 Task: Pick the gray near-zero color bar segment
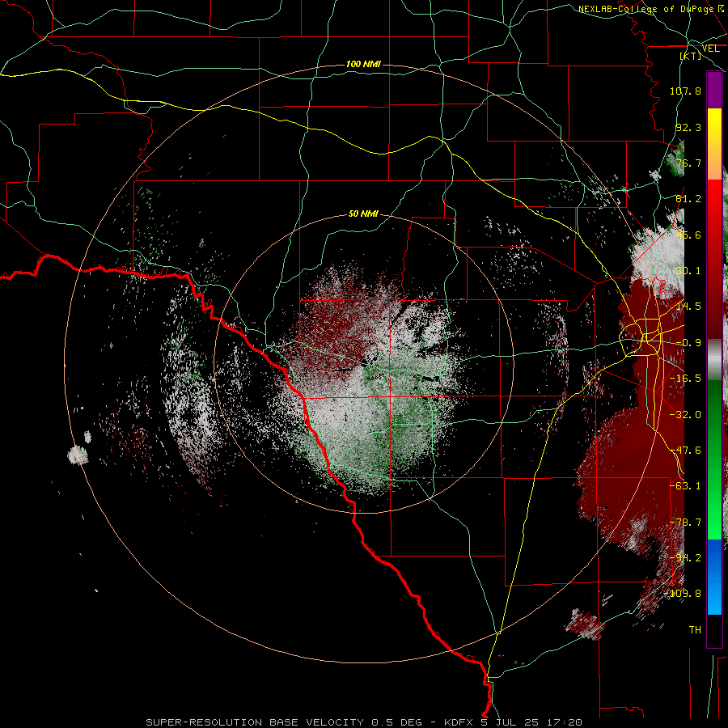coord(714,360)
